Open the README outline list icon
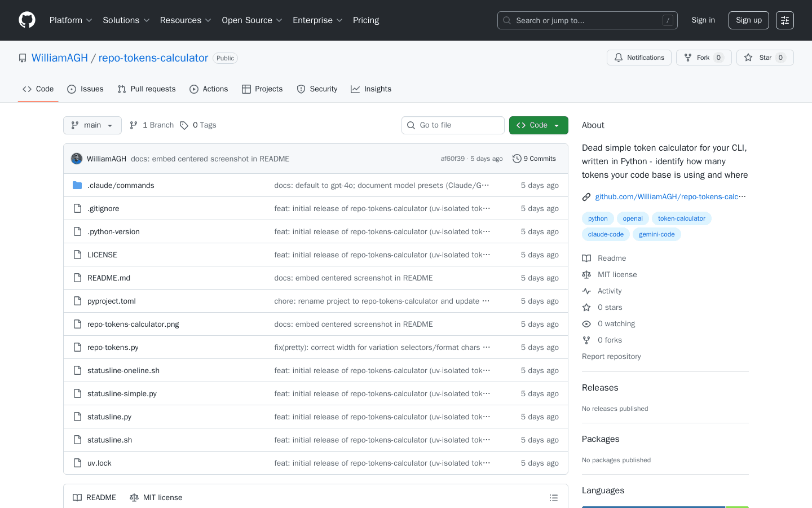This screenshot has width=812, height=508. [553, 498]
